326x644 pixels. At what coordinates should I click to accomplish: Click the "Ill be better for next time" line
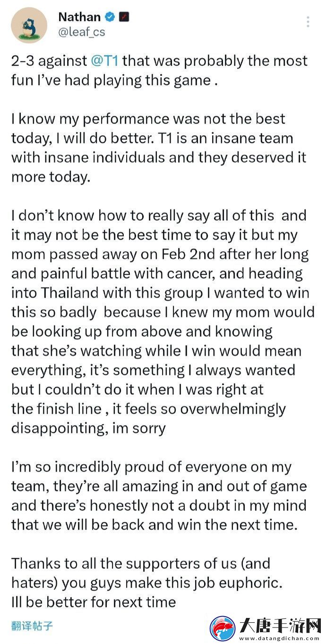[94, 602]
